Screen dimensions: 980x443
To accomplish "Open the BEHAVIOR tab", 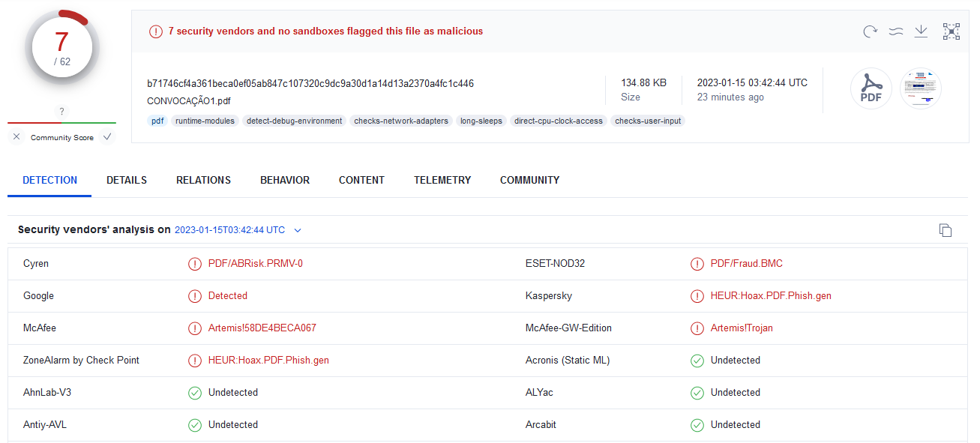I will point(285,180).
